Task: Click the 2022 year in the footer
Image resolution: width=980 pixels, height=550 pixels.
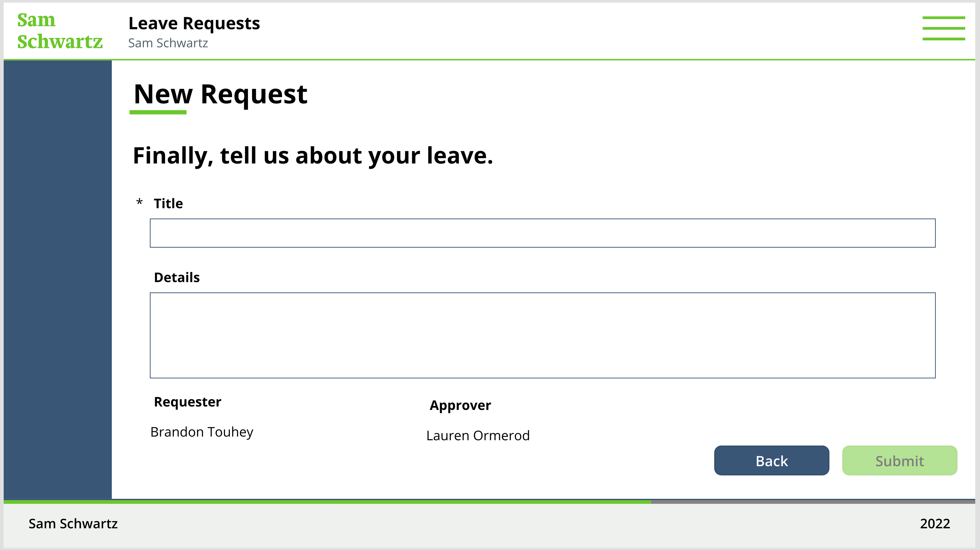Action: coord(934,524)
